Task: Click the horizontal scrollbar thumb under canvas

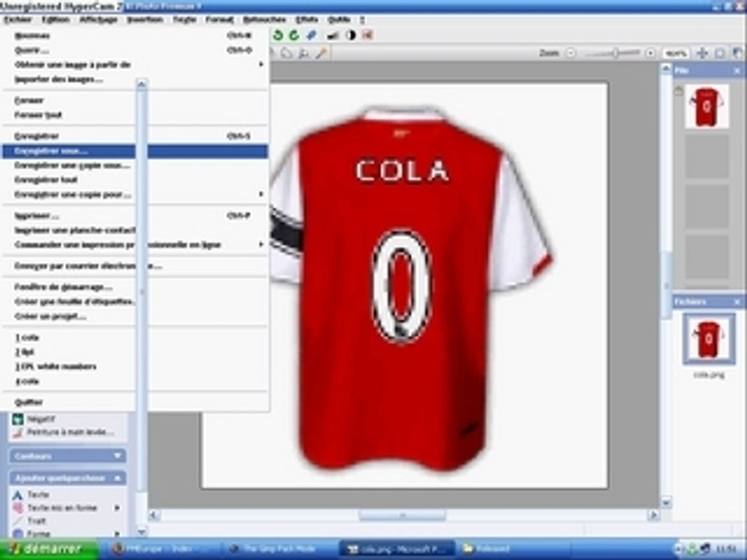Action: click(x=402, y=515)
